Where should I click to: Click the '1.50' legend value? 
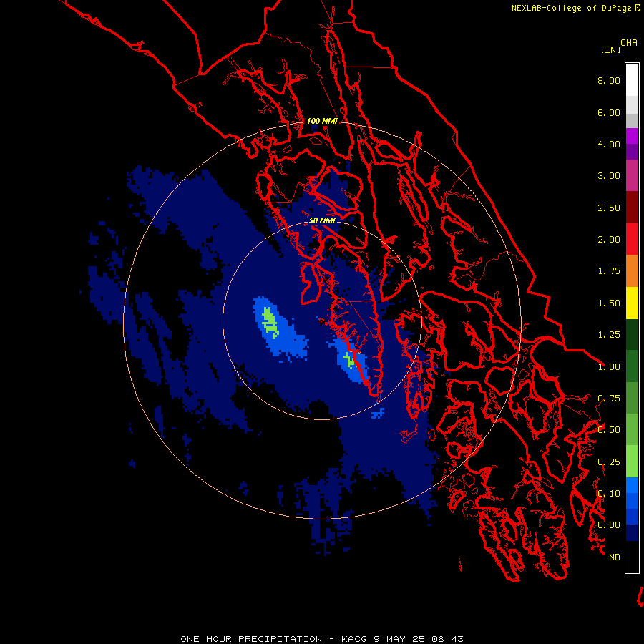609,303
